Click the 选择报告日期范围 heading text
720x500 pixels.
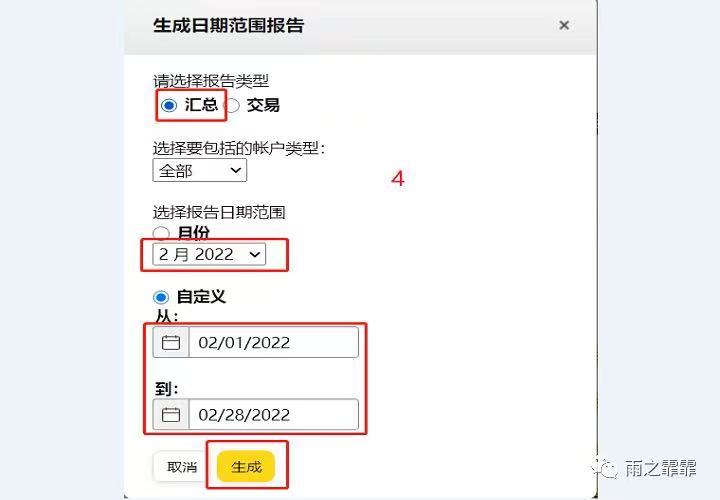(219, 212)
